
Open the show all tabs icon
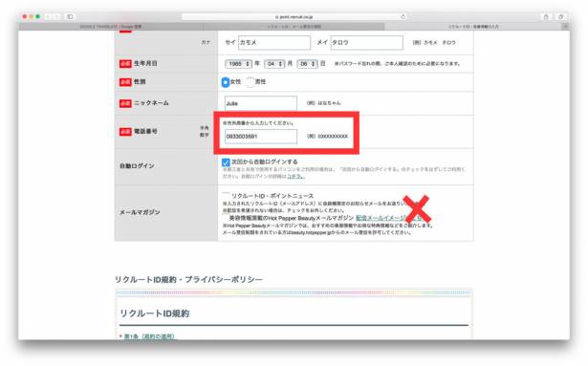coord(560,16)
